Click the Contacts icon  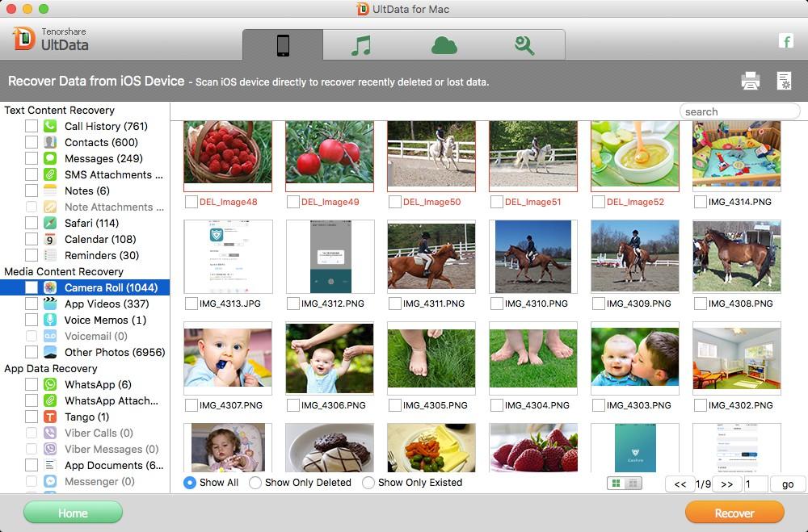click(50, 142)
